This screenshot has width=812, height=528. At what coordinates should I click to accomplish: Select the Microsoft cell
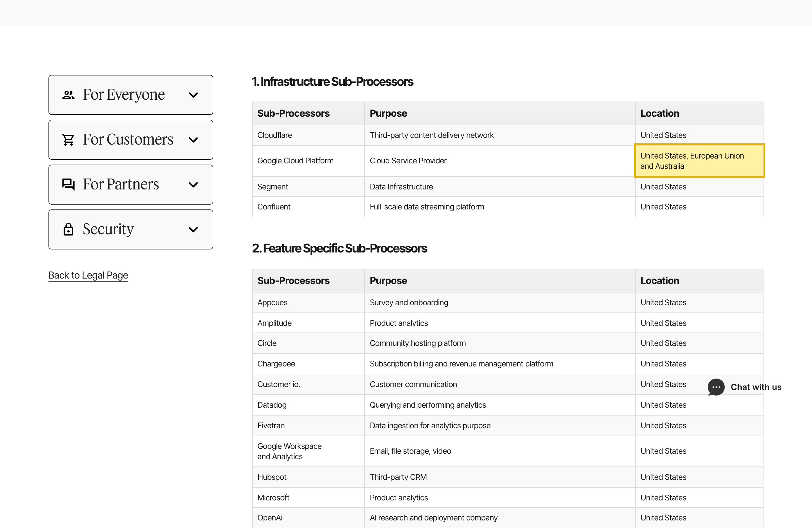308,498
